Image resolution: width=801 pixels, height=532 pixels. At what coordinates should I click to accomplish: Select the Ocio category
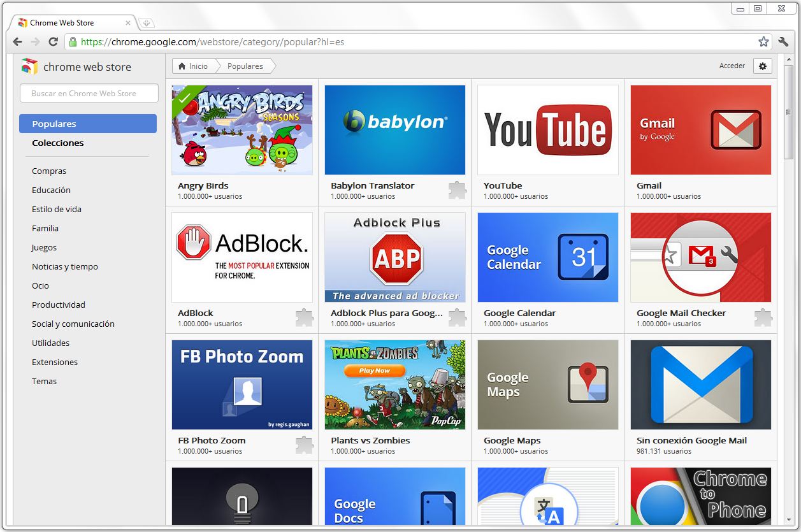tap(40, 285)
